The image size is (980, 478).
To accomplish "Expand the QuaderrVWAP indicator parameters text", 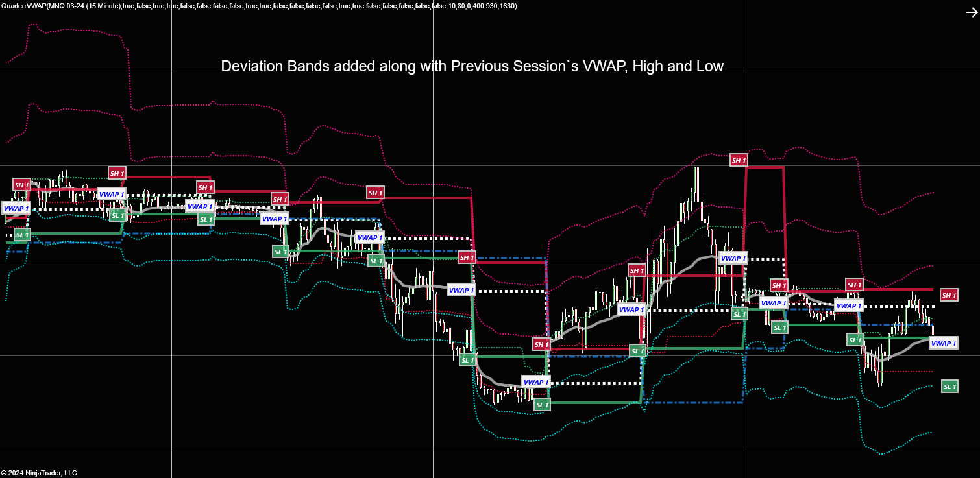I will (x=260, y=6).
